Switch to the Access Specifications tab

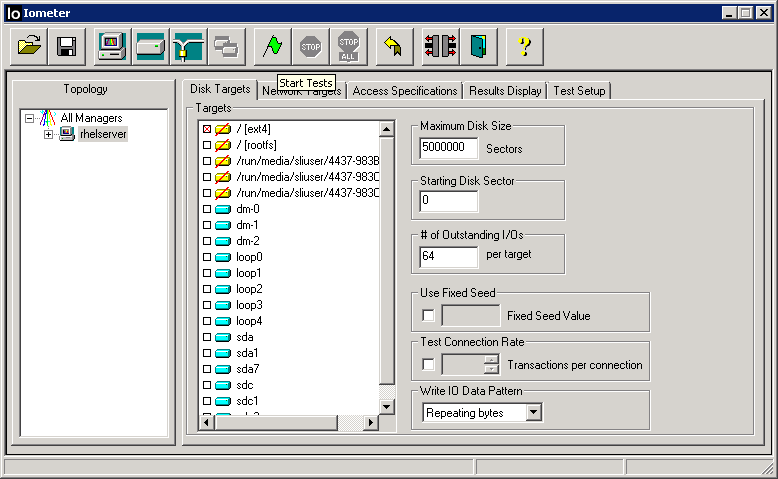[405, 91]
